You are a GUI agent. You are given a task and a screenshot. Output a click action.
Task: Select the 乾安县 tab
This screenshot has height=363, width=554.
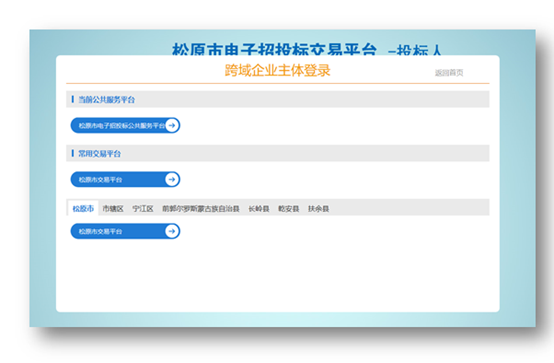289,209
